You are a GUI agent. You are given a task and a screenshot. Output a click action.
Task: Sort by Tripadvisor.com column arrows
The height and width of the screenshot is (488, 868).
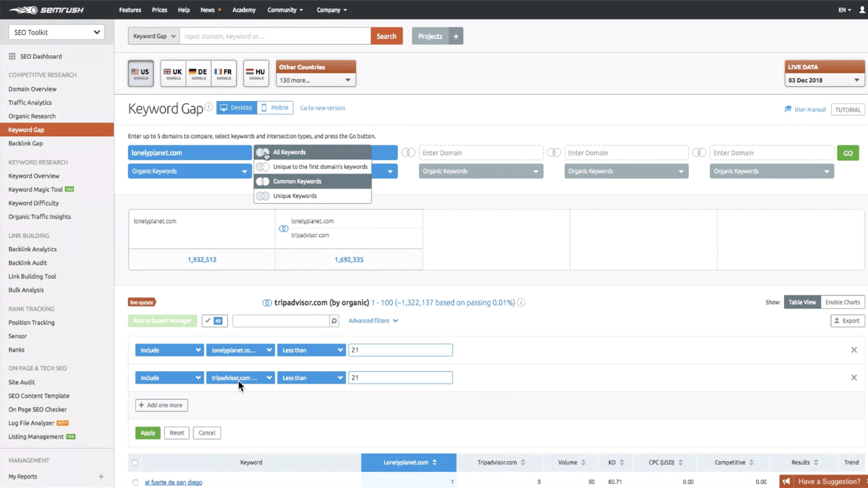[x=523, y=462]
